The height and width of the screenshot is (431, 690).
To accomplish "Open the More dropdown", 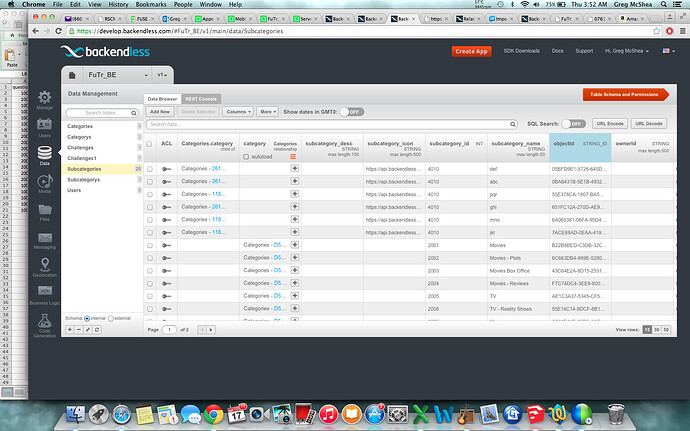I will tap(268, 112).
